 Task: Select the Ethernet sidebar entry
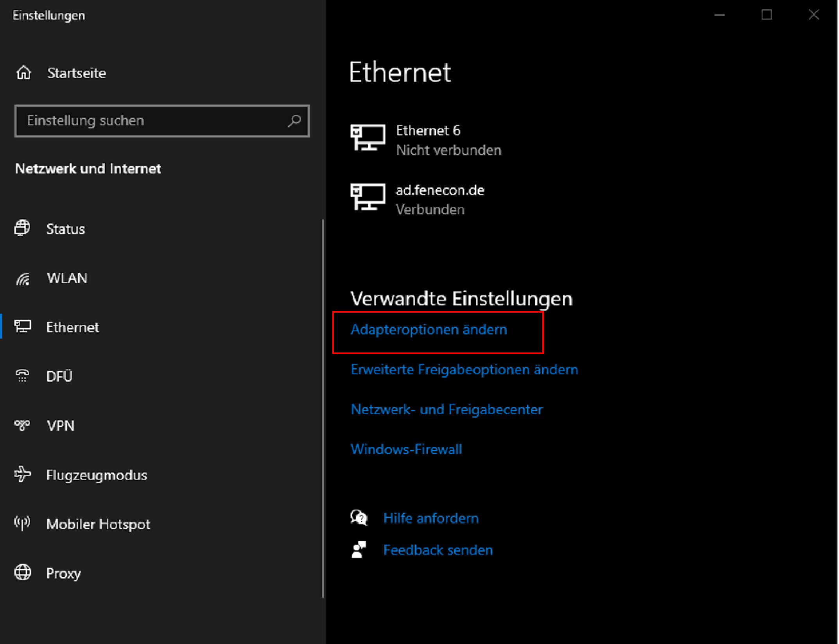(x=73, y=327)
